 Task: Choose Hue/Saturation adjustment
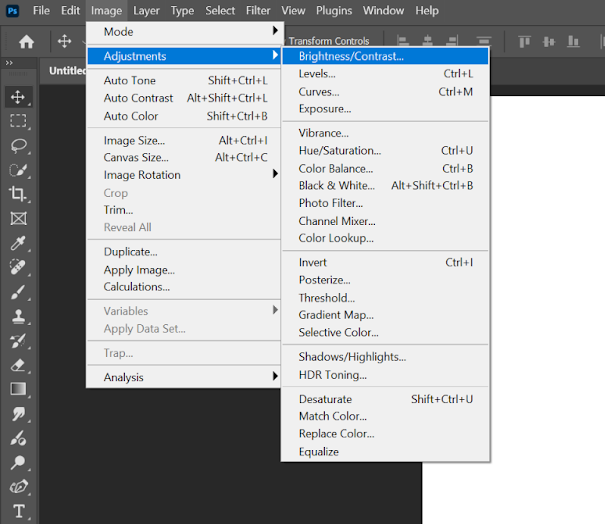tap(385, 150)
